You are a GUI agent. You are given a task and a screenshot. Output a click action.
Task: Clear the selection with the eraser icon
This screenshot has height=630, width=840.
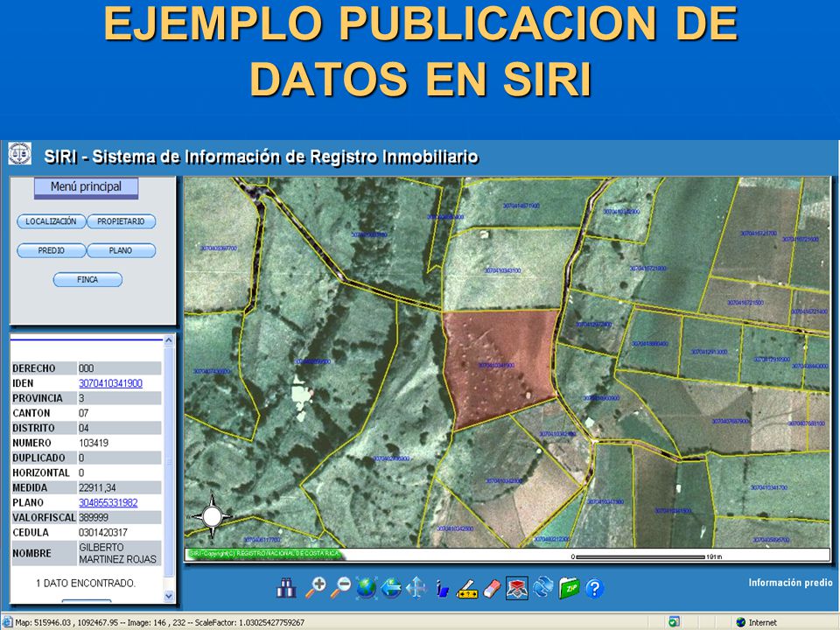click(x=491, y=589)
